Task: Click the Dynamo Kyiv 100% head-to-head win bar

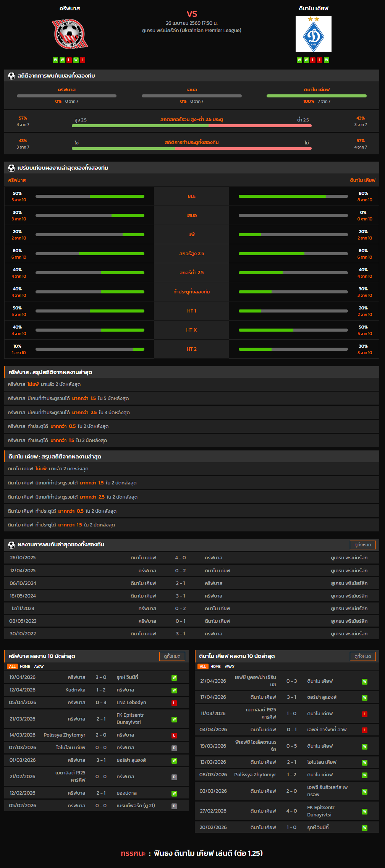Action: (x=316, y=96)
